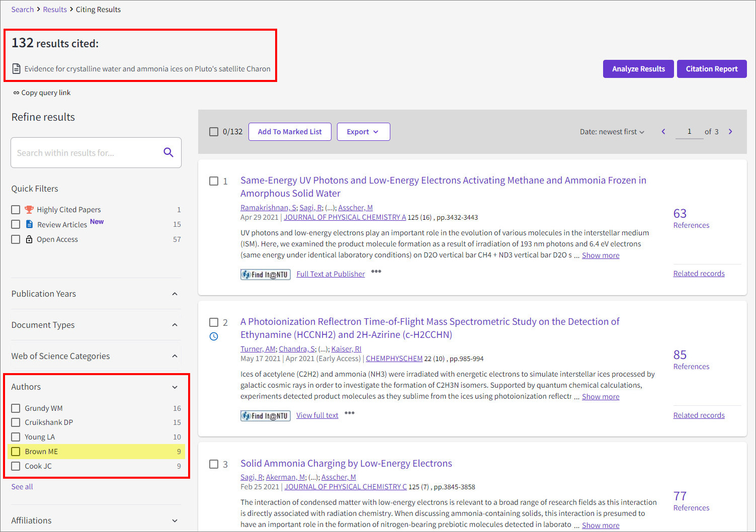Image resolution: width=756 pixels, height=532 pixels.
Task: Open author Kaiser, RI link
Action: point(346,349)
